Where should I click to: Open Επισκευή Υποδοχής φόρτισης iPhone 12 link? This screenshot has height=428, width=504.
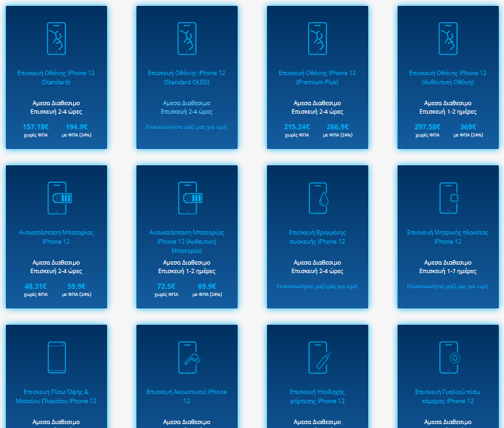(317, 397)
